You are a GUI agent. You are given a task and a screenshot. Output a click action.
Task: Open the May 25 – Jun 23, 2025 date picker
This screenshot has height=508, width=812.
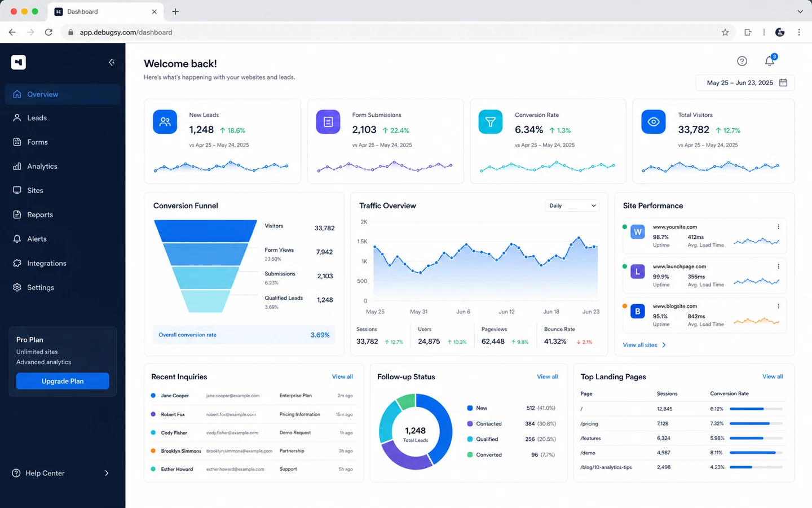[x=745, y=82]
